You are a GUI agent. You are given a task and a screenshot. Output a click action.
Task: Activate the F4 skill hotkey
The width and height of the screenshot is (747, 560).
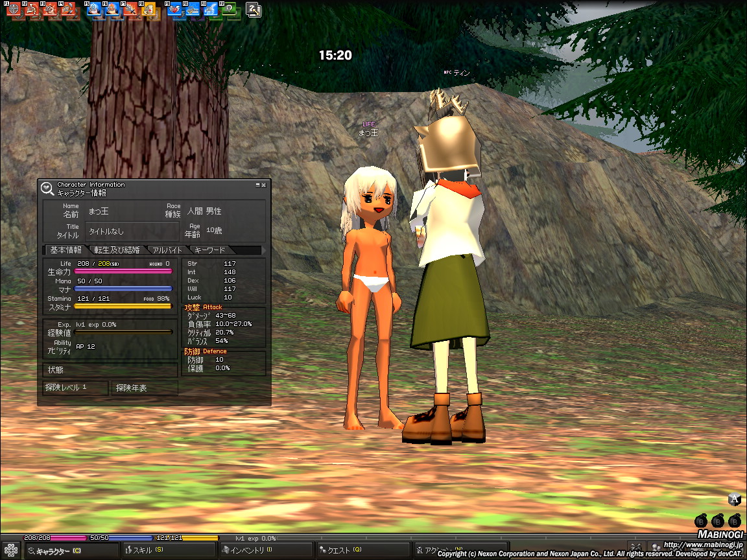69,10
